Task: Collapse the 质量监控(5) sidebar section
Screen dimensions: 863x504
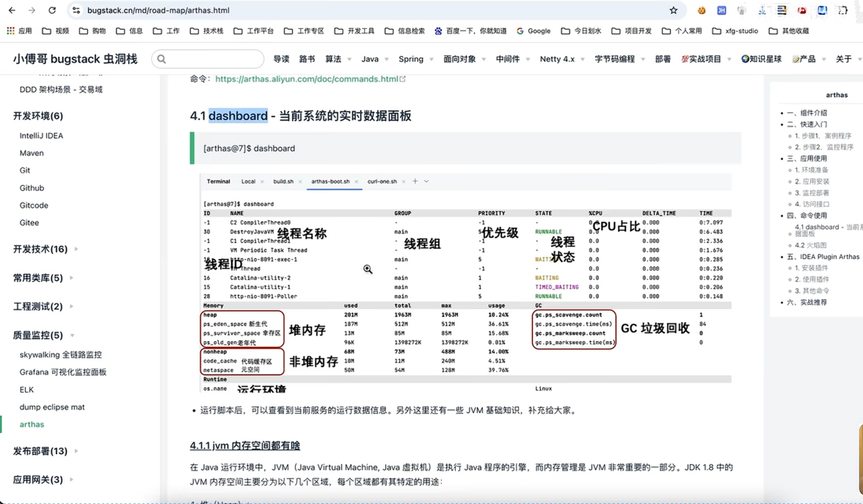Action: pos(38,335)
